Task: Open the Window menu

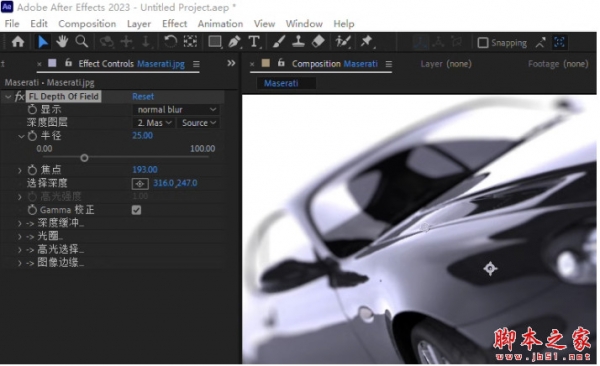Action: pos(304,24)
